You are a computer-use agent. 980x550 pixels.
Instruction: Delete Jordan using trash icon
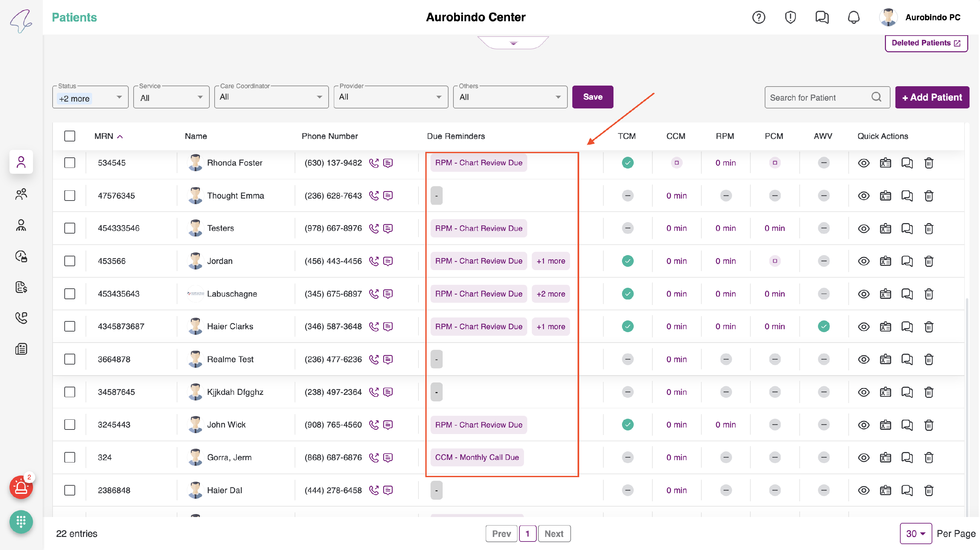point(929,261)
